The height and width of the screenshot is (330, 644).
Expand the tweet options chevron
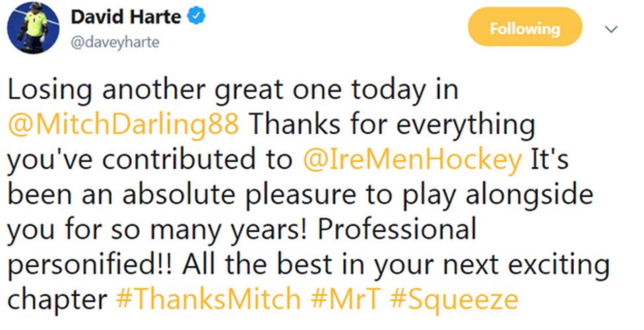612,30
